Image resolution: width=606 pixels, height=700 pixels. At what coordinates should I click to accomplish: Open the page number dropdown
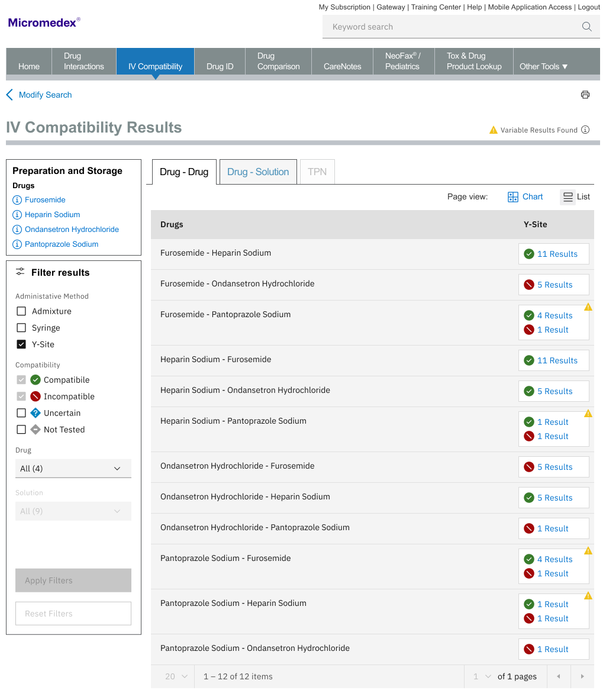(x=482, y=676)
